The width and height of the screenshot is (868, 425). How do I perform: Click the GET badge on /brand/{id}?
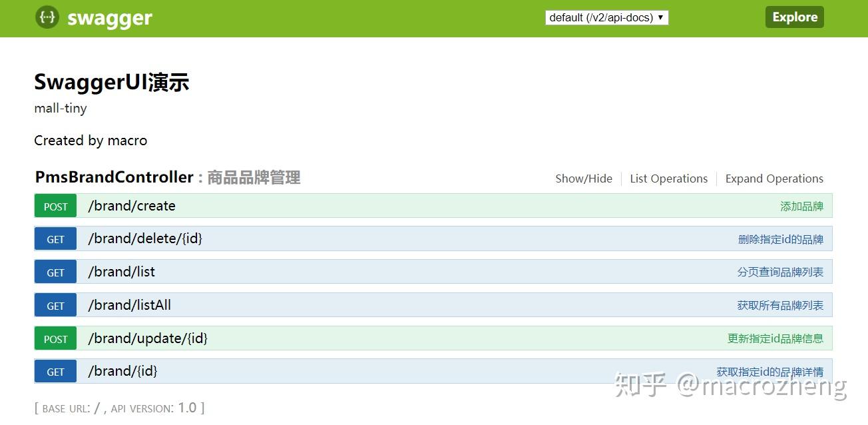tap(55, 371)
